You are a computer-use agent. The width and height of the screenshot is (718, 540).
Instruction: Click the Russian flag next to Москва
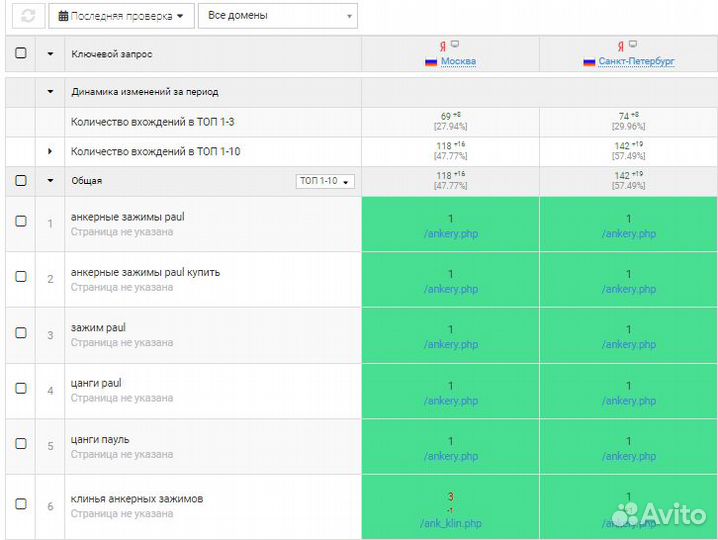(432, 62)
